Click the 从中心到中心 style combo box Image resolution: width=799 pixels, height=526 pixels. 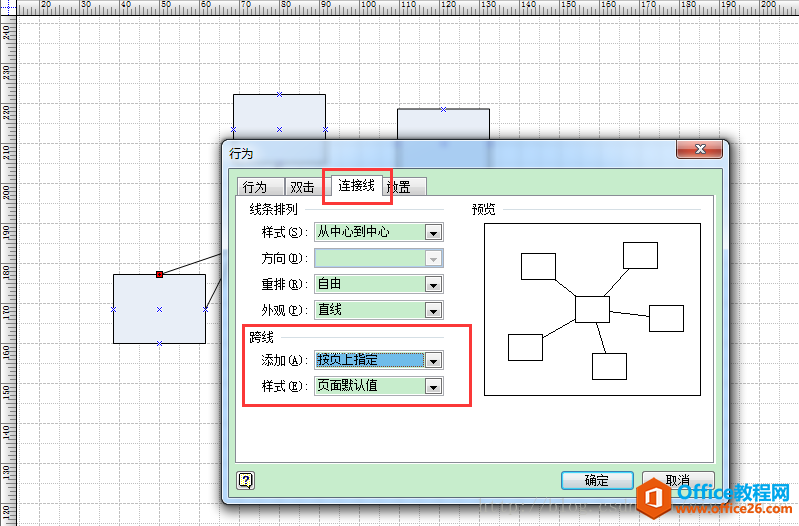379,232
